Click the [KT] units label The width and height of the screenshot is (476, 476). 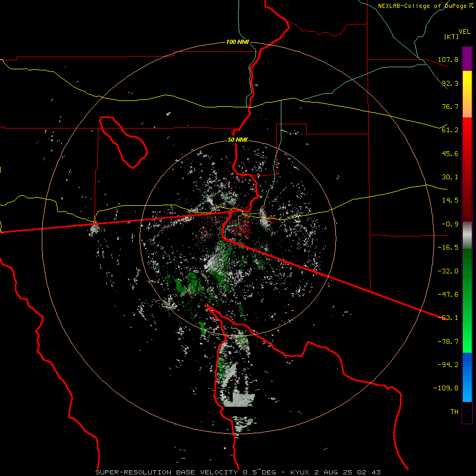[x=451, y=36]
